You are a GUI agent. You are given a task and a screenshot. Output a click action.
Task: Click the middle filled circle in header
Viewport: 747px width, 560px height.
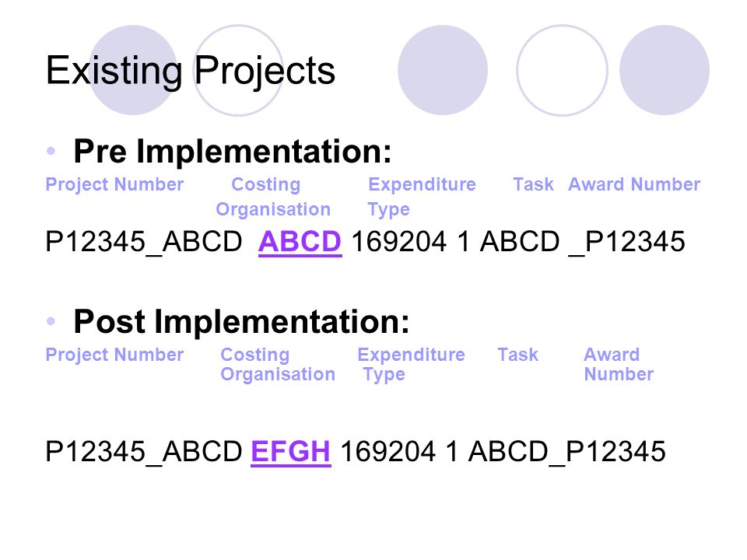pyautogui.click(x=443, y=70)
